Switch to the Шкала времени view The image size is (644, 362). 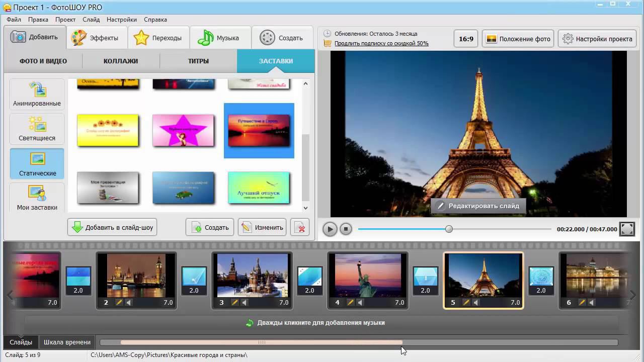click(67, 342)
